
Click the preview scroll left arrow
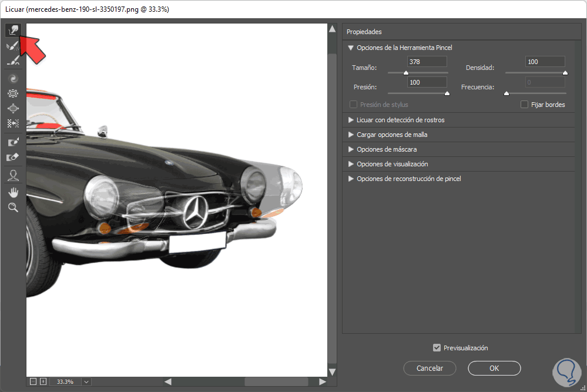pos(168,381)
